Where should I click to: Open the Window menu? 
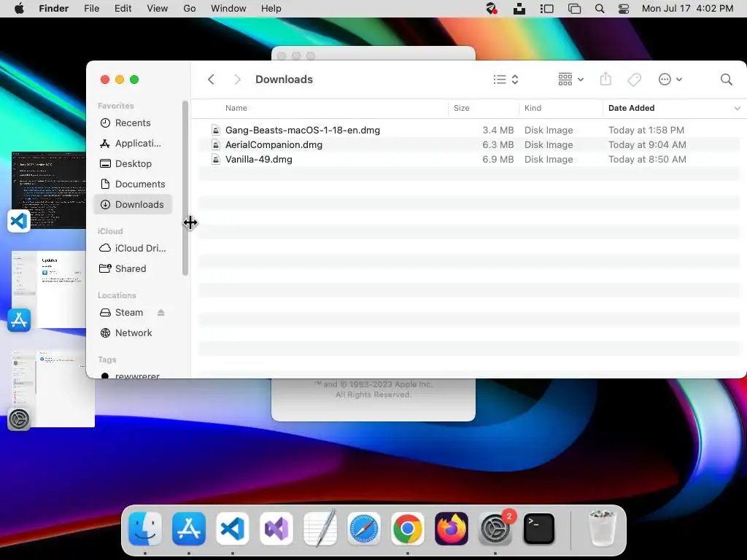click(x=228, y=9)
